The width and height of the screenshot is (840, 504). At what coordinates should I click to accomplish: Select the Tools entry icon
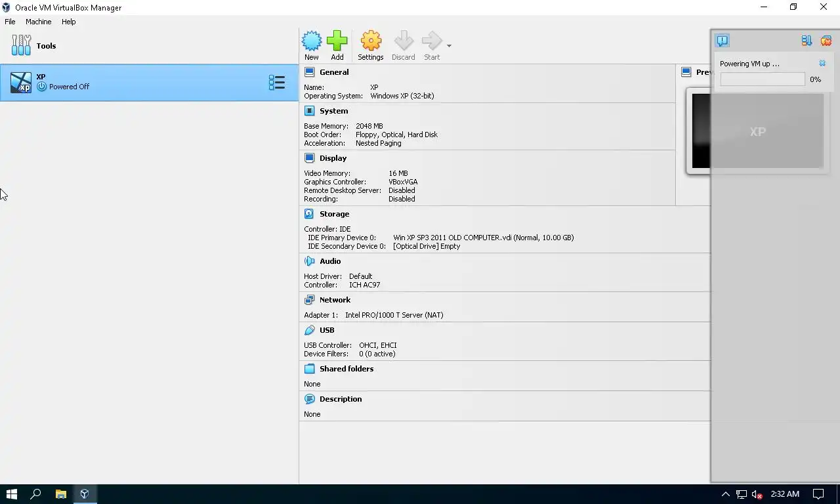point(21,45)
